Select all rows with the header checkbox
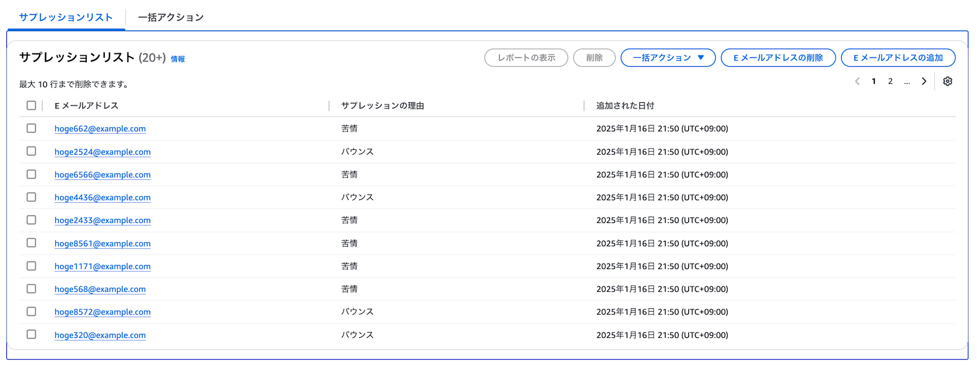 point(31,105)
